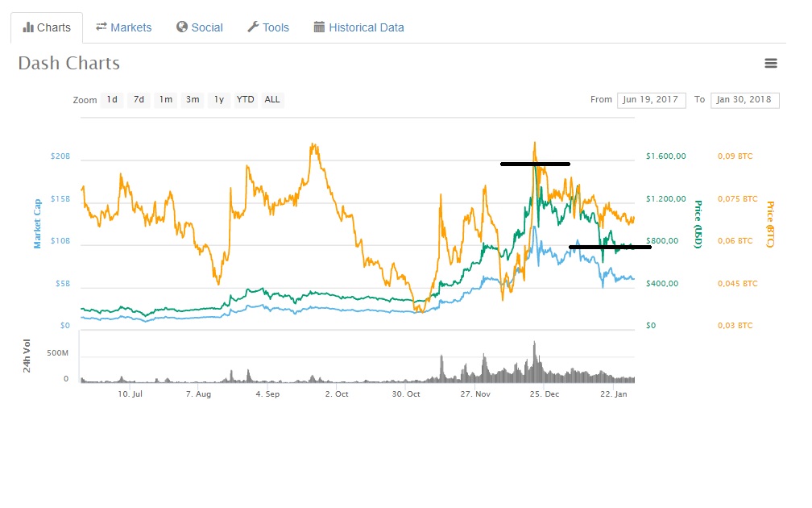
Task: Toggle the Price (BTC) axis label
Action: (x=770, y=224)
